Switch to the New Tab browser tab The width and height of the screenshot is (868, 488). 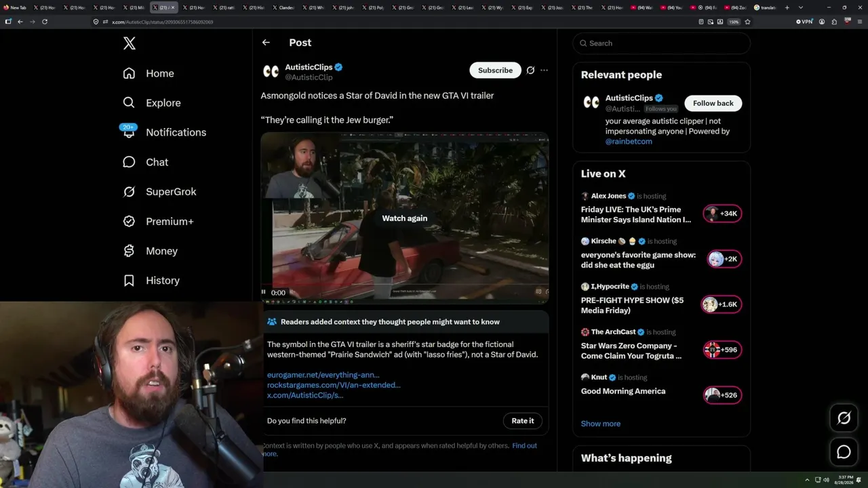15,7
